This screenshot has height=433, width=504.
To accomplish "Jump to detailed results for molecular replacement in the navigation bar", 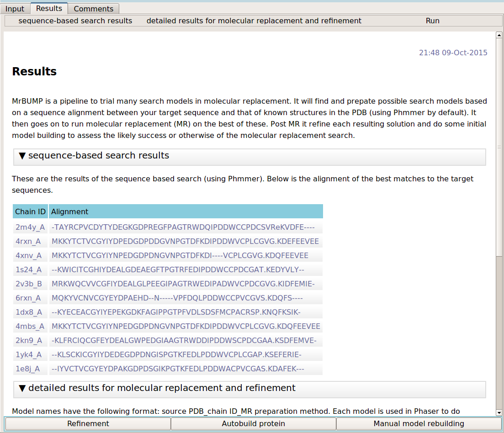I will tap(254, 21).
